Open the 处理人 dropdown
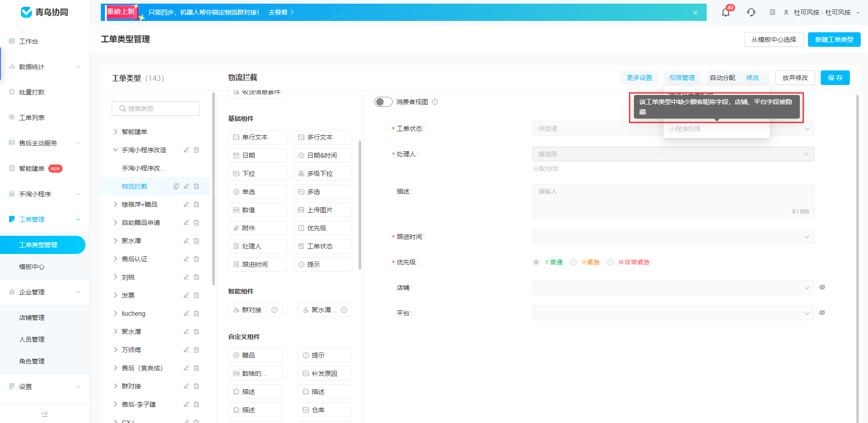 [673, 154]
